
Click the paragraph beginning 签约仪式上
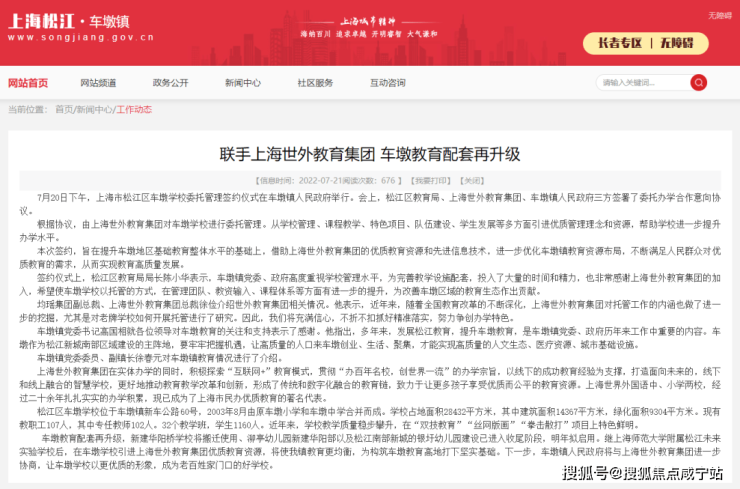click(x=370, y=285)
